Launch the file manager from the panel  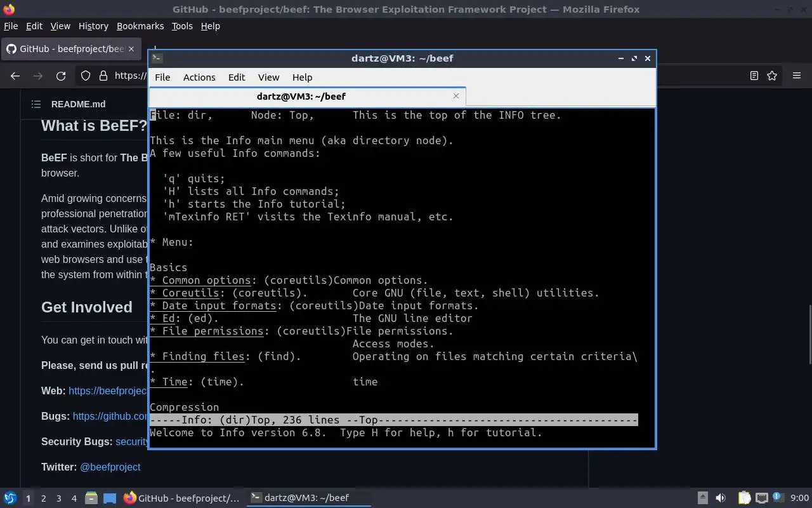point(91,498)
